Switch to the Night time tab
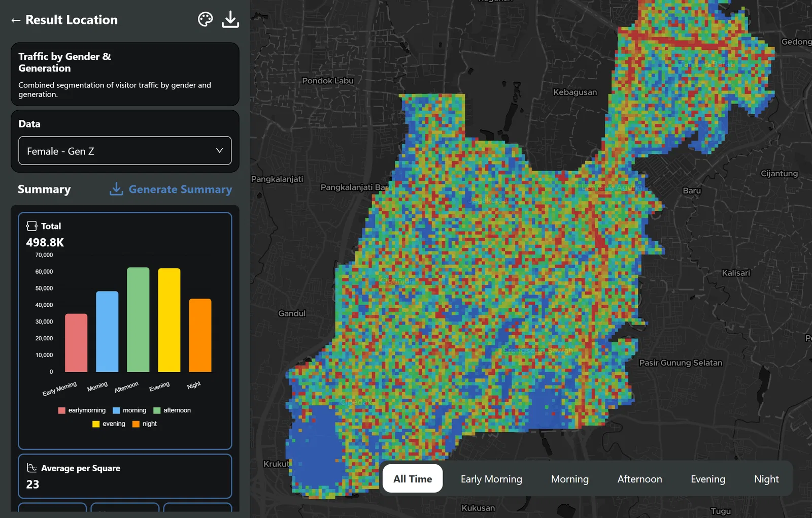 pyautogui.click(x=766, y=479)
